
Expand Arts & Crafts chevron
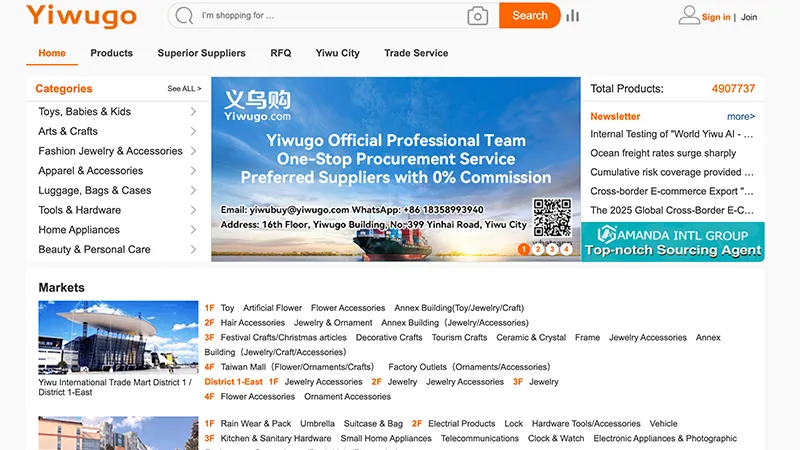point(193,131)
